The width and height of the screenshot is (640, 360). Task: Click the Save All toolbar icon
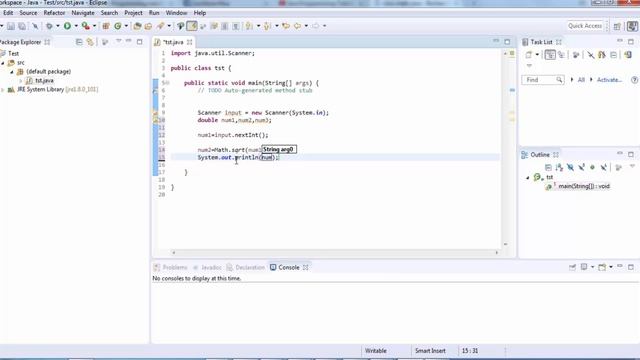[22, 26]
